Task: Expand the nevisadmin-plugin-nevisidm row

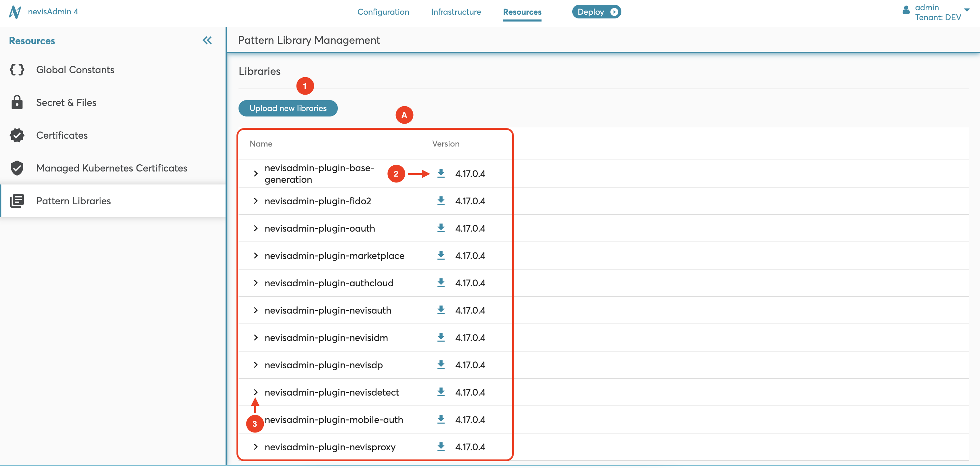Action: point(256,338)
